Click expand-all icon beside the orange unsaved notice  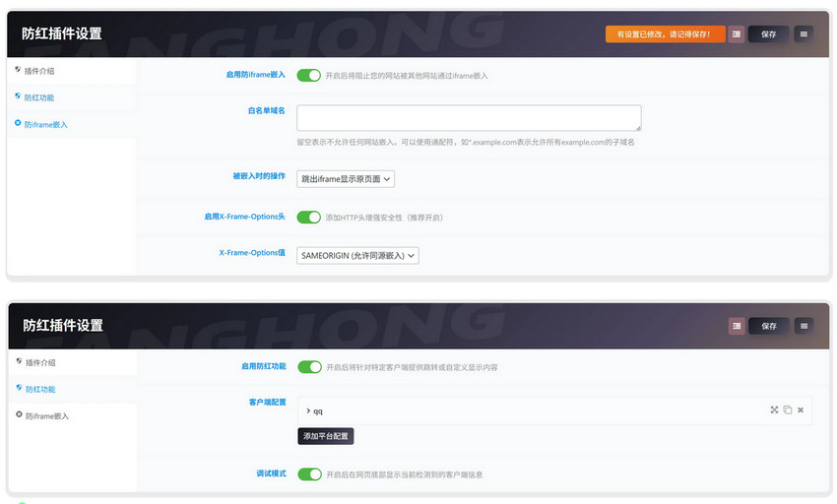(737, 34)
